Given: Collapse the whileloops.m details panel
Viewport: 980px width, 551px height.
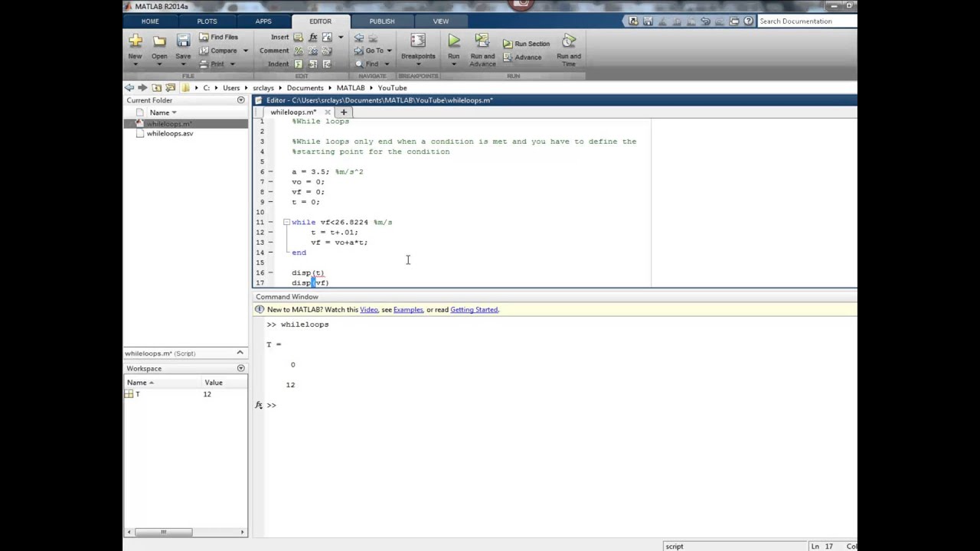Looking at the screenshot, I should 240,353.
